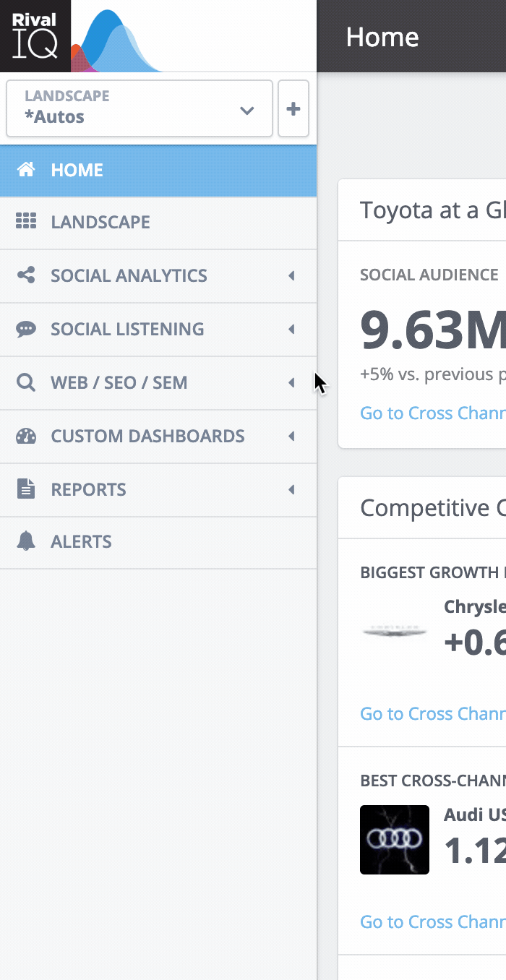Image resolution: width=506 pixels, height=980 pixels.
Task: Click the house icon beside Home
Action: point(26,170)
